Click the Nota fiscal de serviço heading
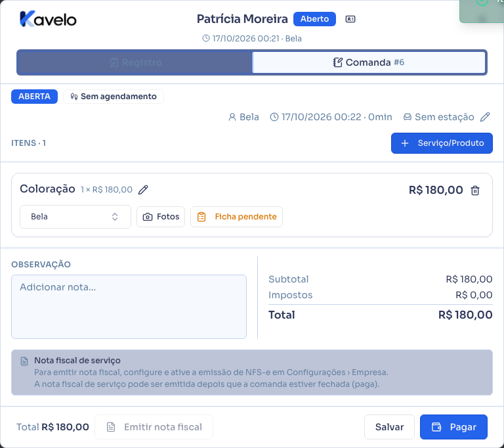This screenshot has width=504, height=448. tap(77, 361)
